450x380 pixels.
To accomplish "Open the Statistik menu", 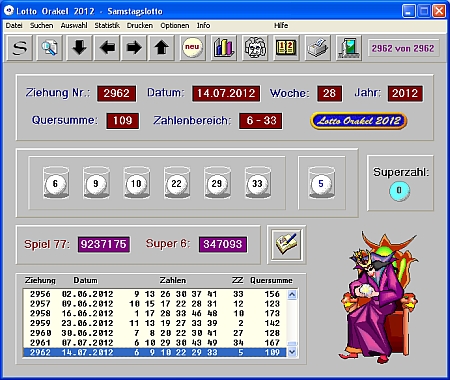I will pos(107,26).
